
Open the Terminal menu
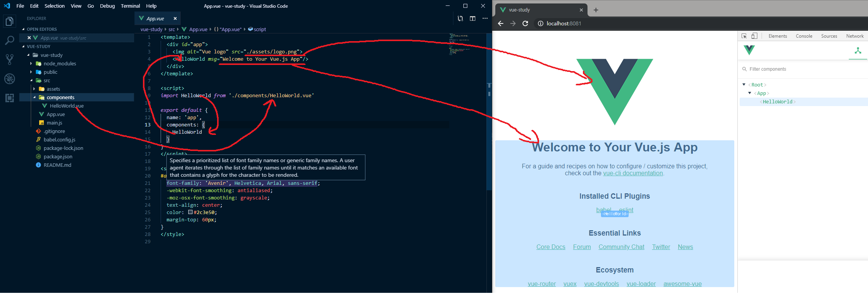[x=130, y=6]
